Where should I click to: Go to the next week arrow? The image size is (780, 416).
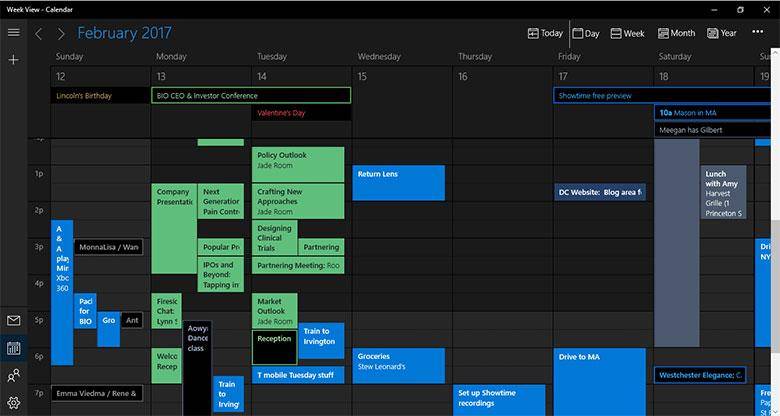click(x=61, y=33)
